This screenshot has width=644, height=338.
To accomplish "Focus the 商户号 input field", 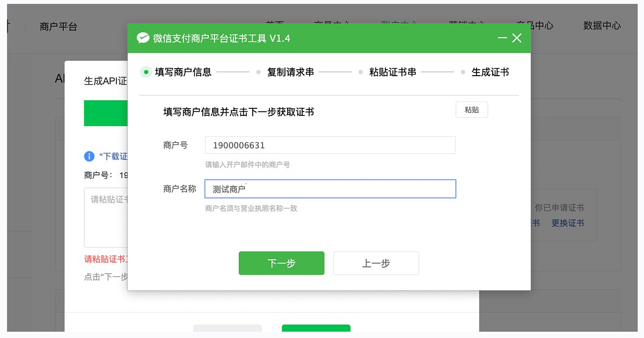I will pos(330,145).
